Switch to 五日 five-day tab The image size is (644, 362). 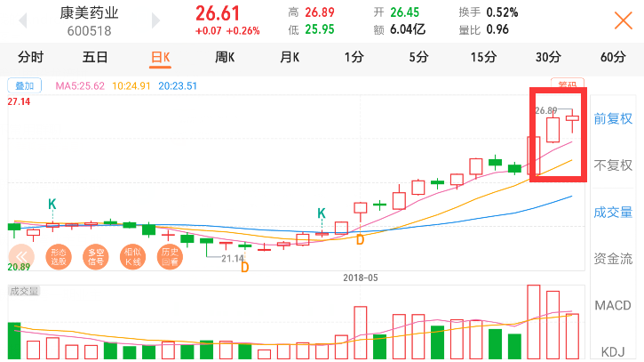click(x=95, y=57)
